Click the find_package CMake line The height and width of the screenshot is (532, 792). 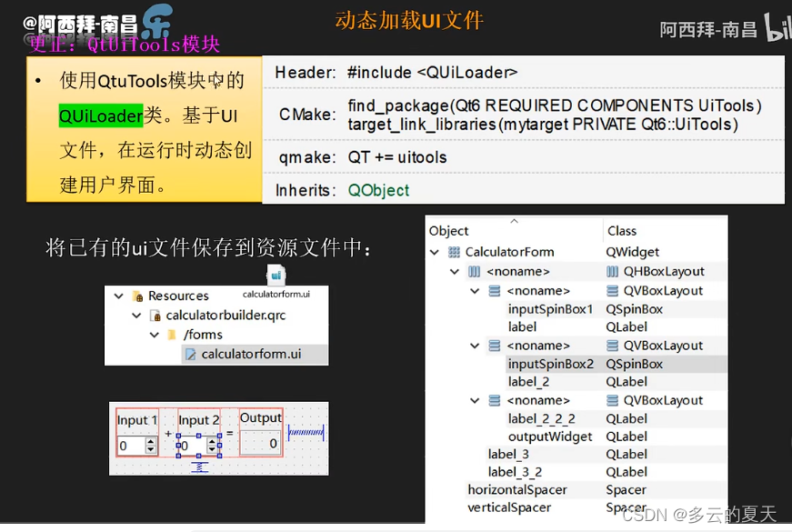click(x=555, y=105)
